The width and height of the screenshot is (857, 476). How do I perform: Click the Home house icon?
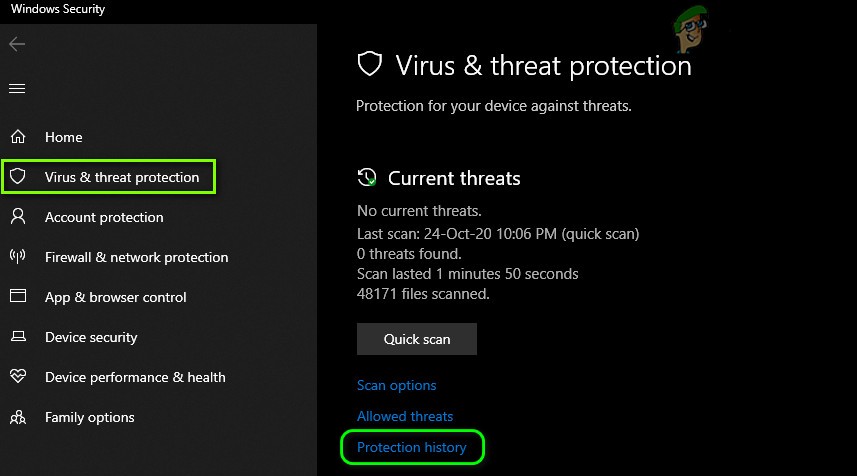tap(17, 137)
